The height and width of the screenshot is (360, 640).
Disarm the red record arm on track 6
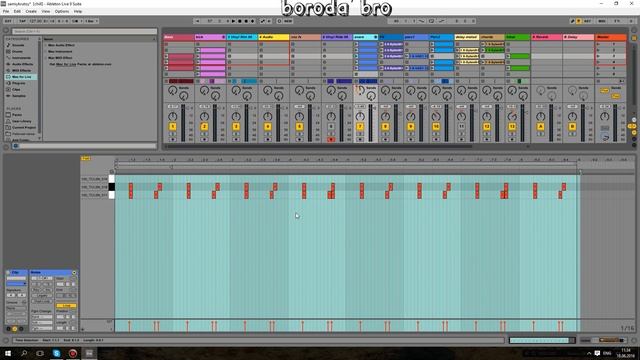coord(331,140)
